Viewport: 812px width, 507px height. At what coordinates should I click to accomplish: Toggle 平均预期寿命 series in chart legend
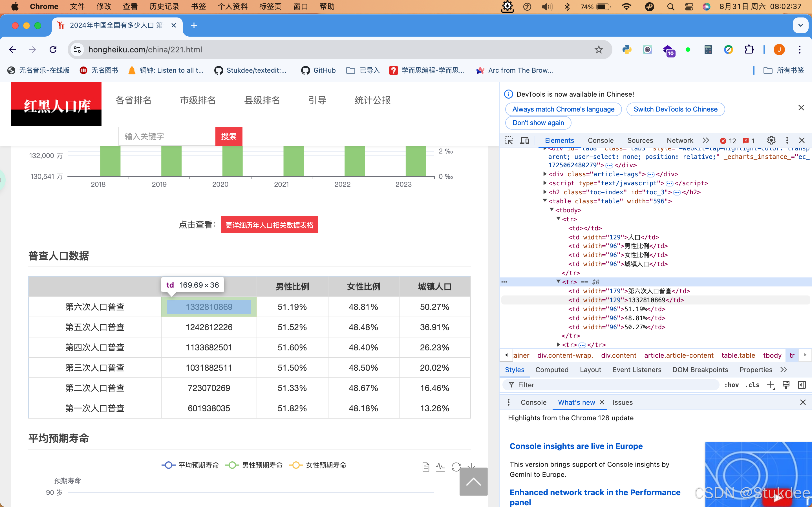(x=190, y=465)
